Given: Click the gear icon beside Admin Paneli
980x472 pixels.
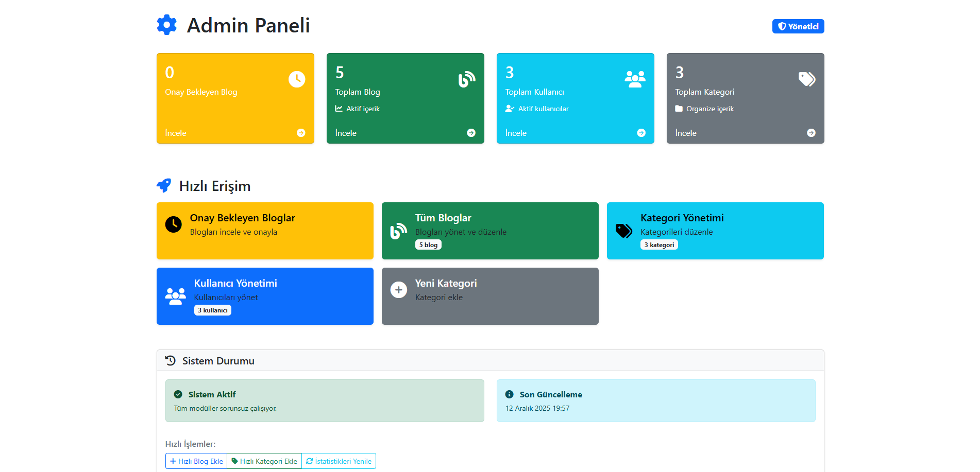Looking at the screenshot, I should (166, 25).
